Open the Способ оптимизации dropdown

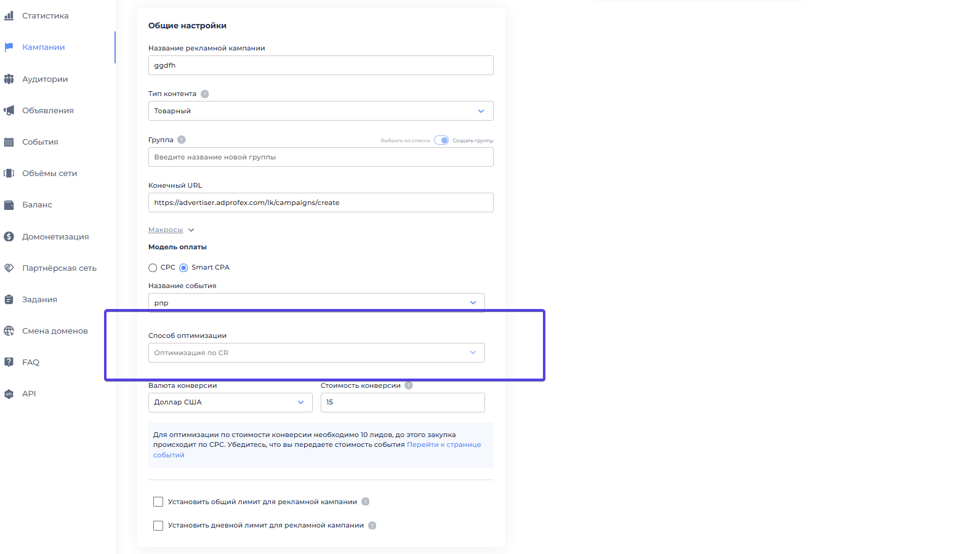coord(316,353)
